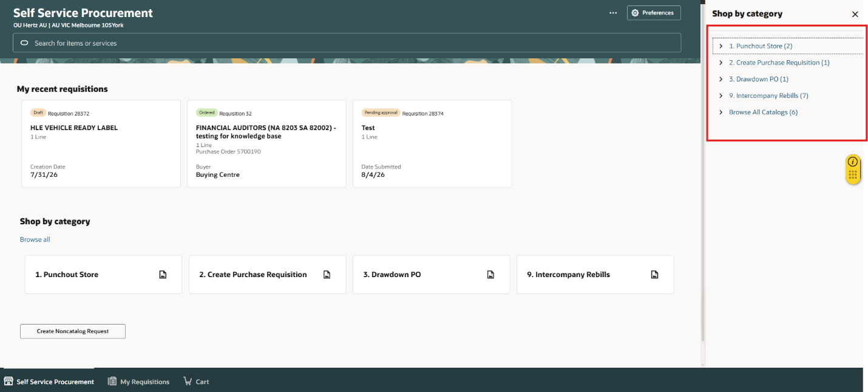Click the Pending approval status badge

click(381, 112)
